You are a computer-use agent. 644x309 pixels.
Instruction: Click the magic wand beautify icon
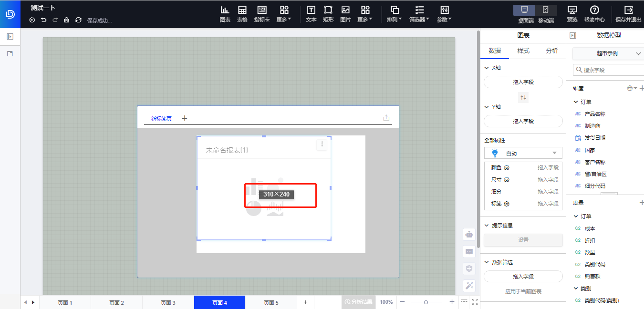(x=469, y=285)
